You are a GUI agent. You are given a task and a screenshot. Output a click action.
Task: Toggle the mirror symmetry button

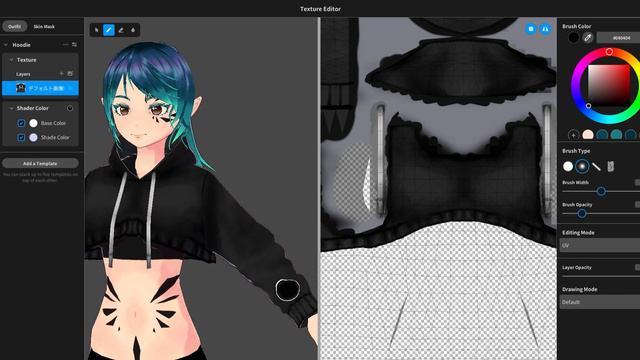(x=545, y=29)
